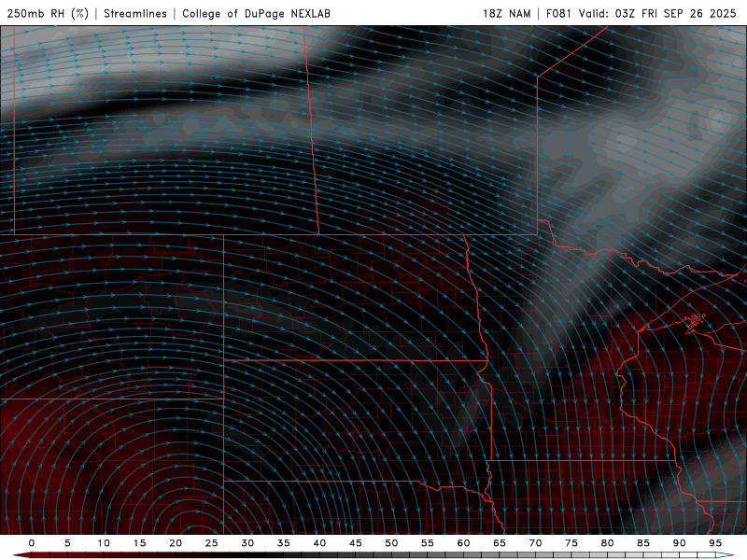Click the white right arrow end of color scale
This screenshot has height=560, width=747.
725,555
